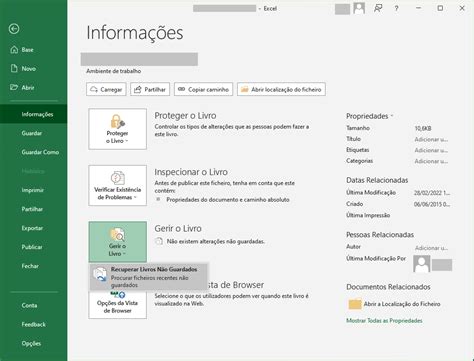The image size is (474, 361).
Task: Click the Partilhar button near Carregar
Action: (x=150, y=89)
